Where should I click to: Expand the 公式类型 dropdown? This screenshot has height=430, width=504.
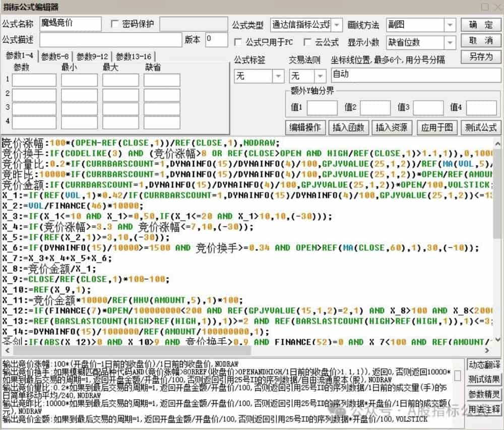(337, 25)
